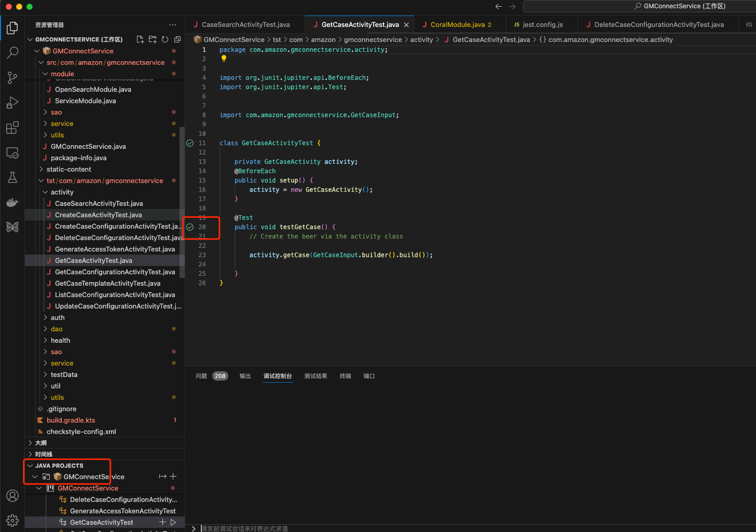Open the Run and Debug view
The image size is (756, 532).
[x=12, y=103]
